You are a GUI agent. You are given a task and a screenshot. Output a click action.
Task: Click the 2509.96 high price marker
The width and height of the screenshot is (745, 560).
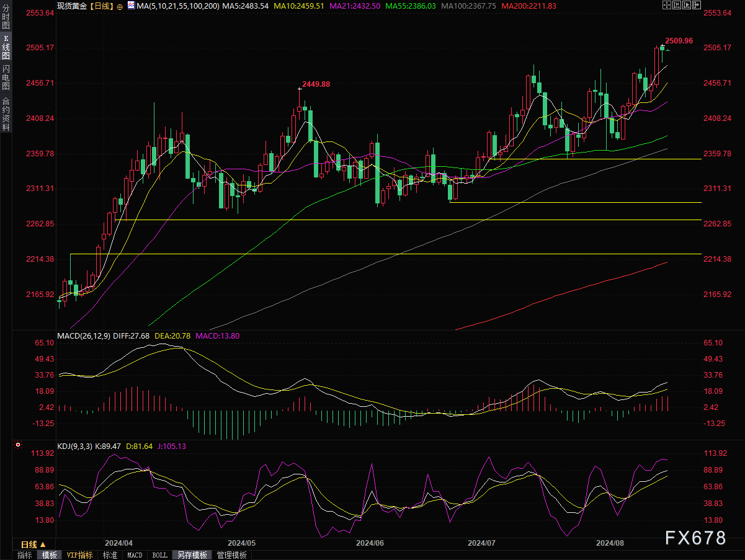click(x=679, y=41)
